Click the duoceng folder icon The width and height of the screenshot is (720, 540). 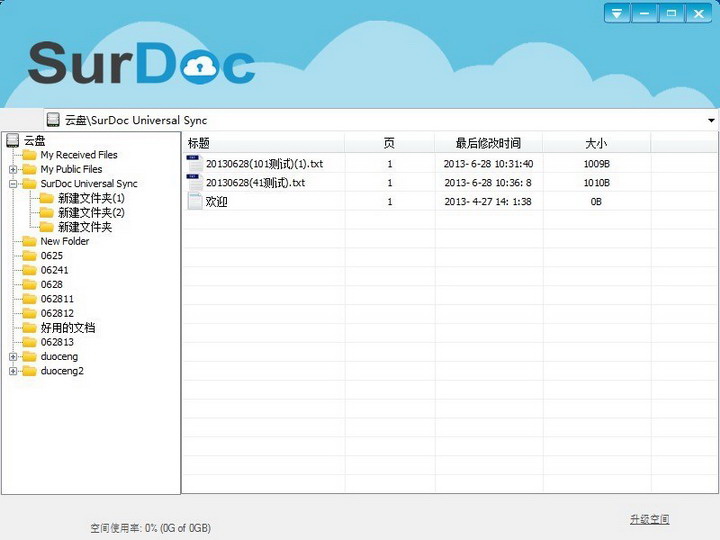pyautogui.click(x=29, y=356)
